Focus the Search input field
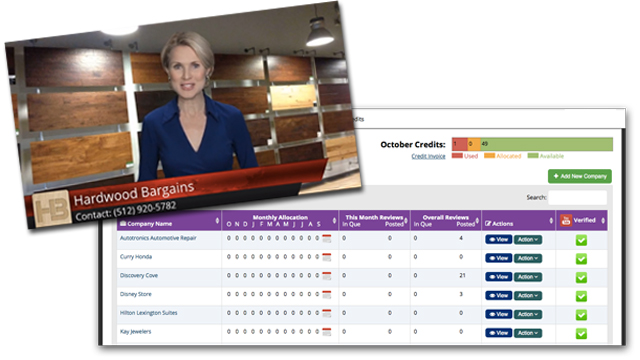The image size is (640, 360). point(577,198)
